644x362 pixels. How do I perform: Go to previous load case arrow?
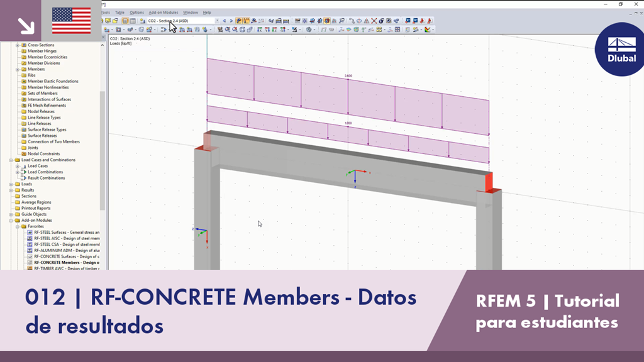point(225,21)
